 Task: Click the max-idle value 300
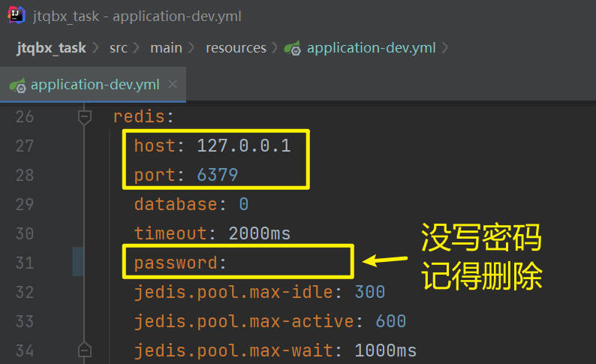(x=370, y=292)
